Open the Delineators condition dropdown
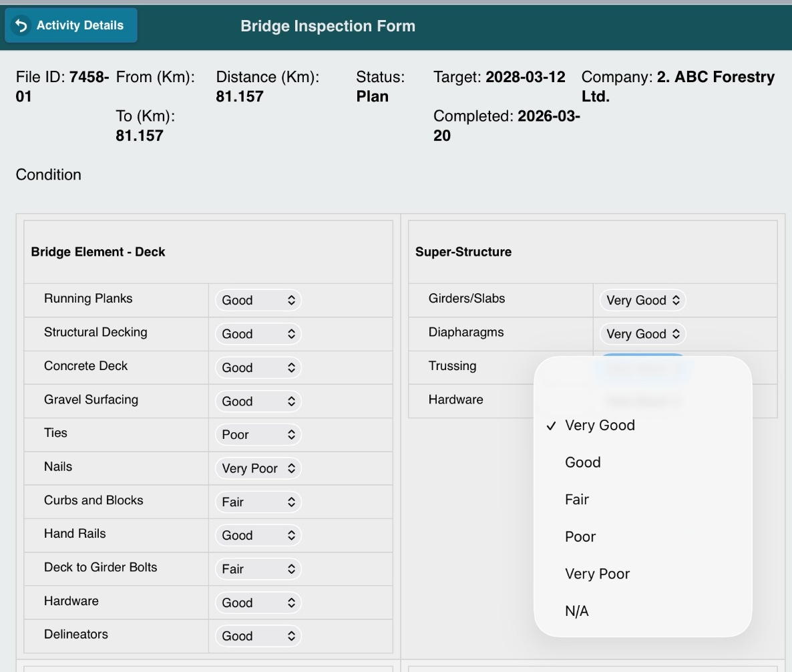The height and width of the screenshot is (672, 792). tap(258, 636)
